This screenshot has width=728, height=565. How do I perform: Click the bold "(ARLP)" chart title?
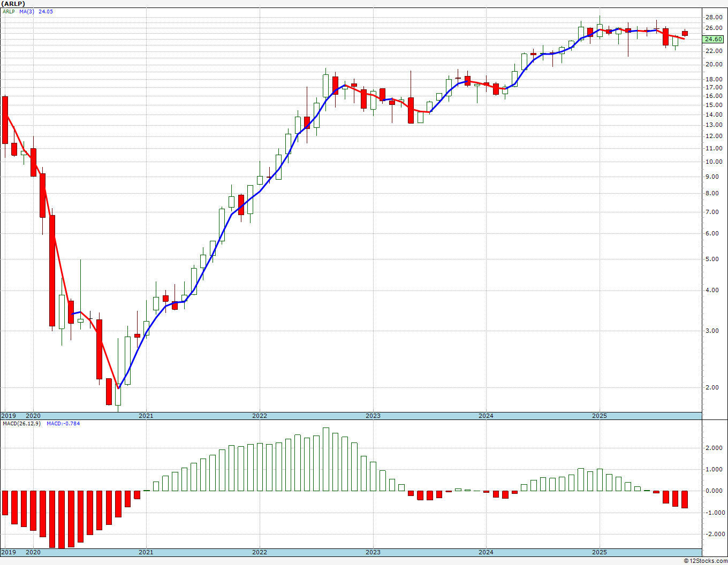13,4
